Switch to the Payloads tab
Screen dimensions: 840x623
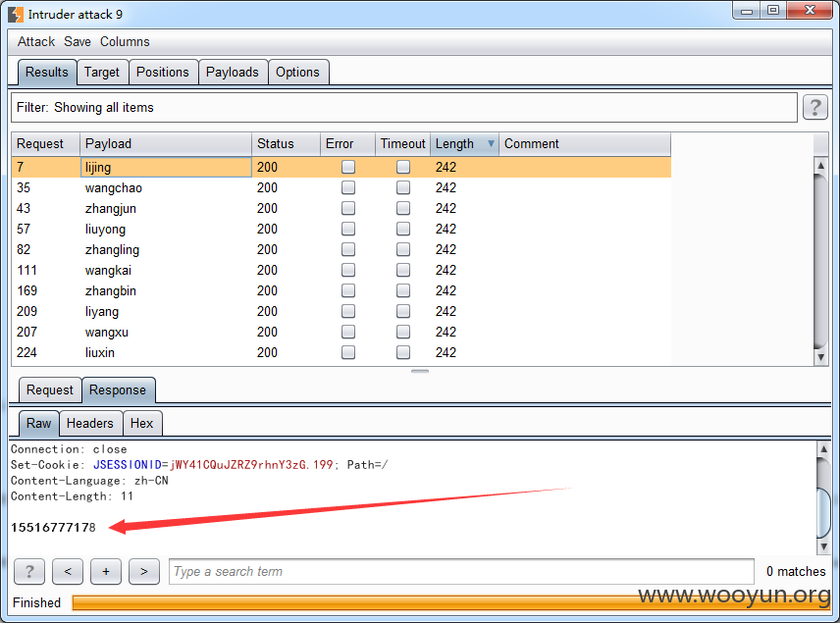click(233, 73)
